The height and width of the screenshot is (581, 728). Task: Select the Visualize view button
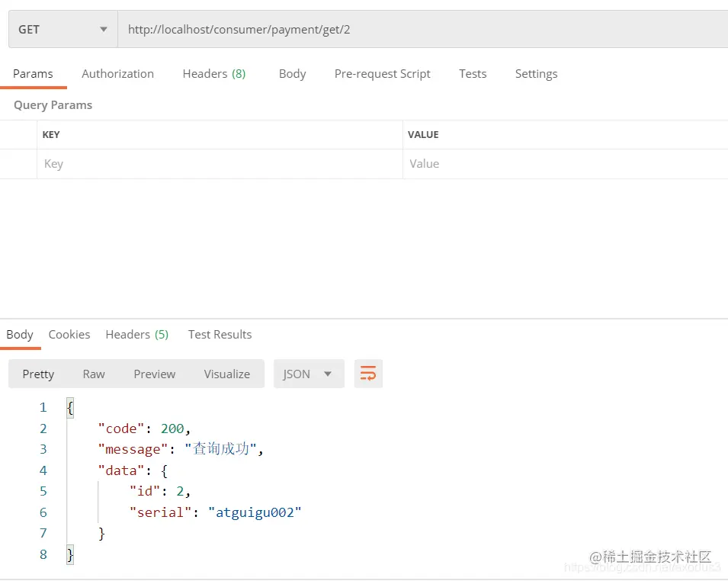point(227,374)
